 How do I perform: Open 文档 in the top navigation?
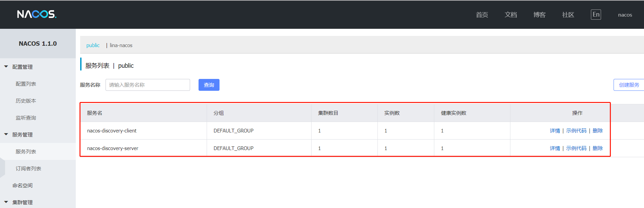tap(511, 15)
